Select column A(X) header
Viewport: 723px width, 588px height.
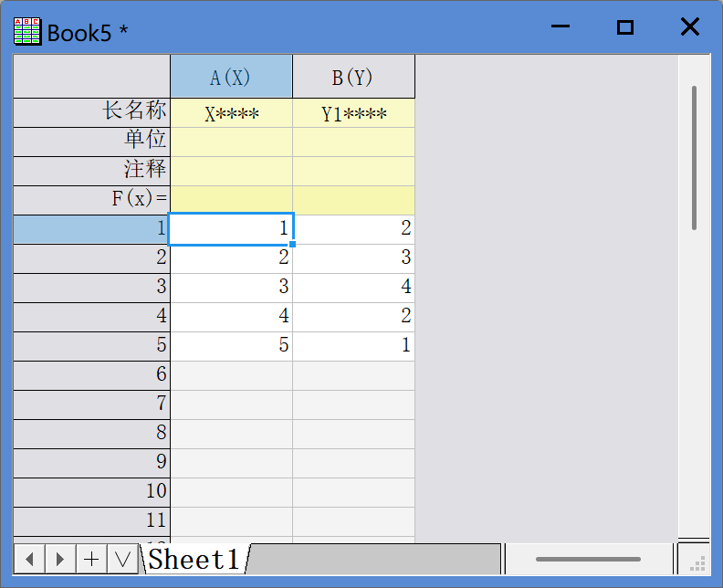(x=231, y=77)
